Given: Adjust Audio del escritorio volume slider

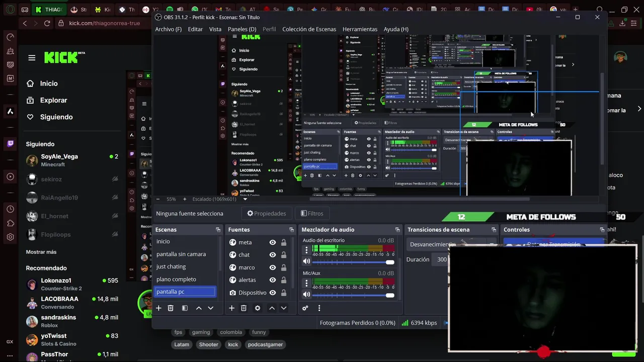Looking at the screenshot, I should pos(354,262).
